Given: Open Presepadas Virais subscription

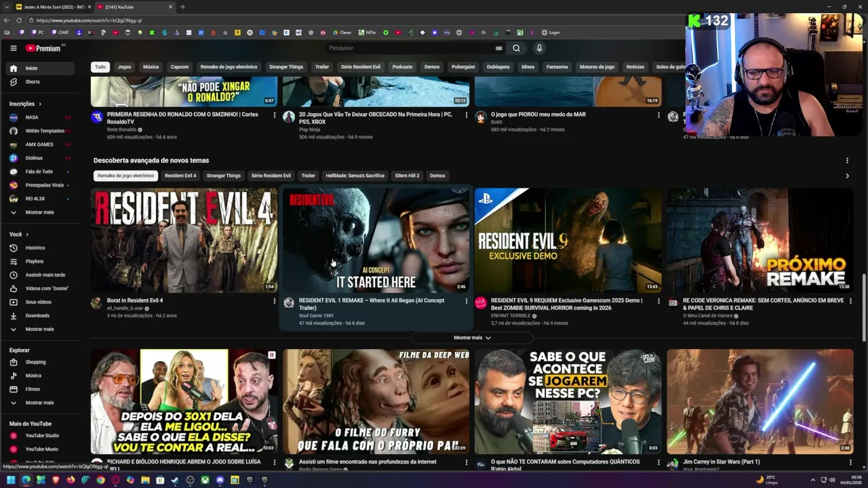Looking at the screenshot, I should click(41, 185).
